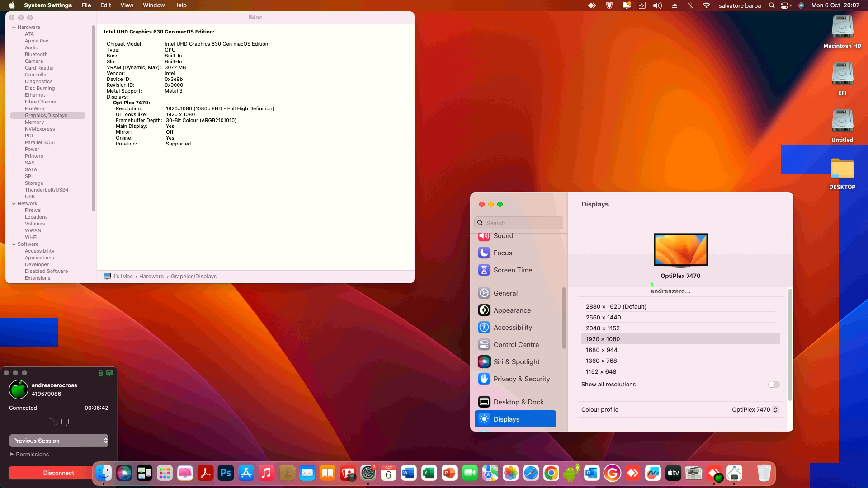Open Safari from the Dock
Image resolution: width=868 pixels, height=488 pixels.
point(531,473)
